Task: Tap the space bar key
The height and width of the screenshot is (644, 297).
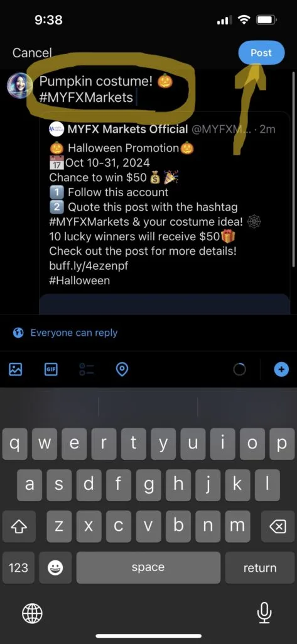Action: tap(148, 568)
